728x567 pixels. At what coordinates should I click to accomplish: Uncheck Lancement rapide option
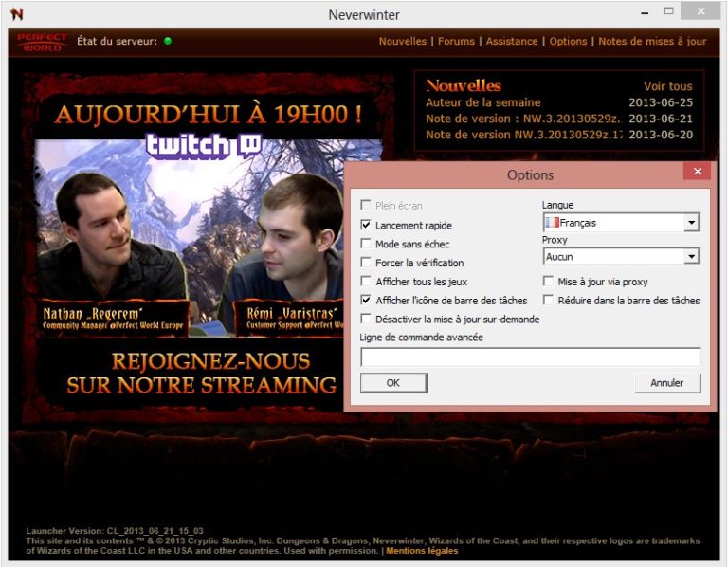click(366, 225)
